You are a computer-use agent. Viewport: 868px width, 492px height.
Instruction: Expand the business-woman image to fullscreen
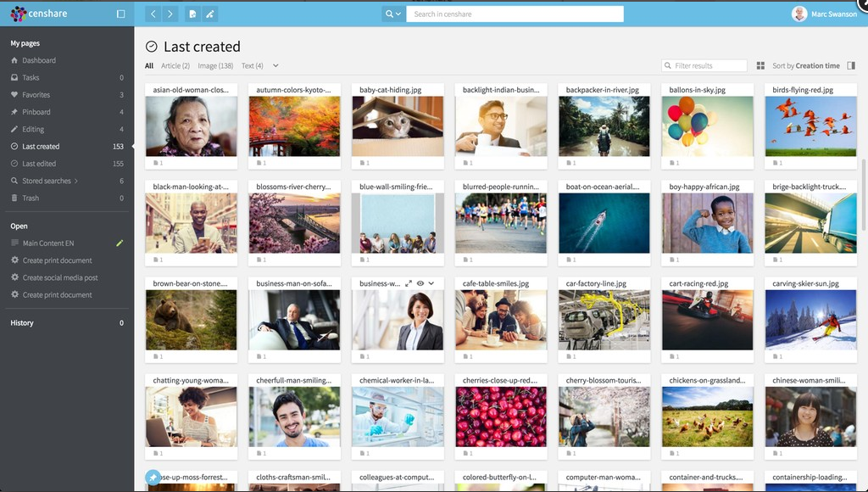(x=409, y=283)
